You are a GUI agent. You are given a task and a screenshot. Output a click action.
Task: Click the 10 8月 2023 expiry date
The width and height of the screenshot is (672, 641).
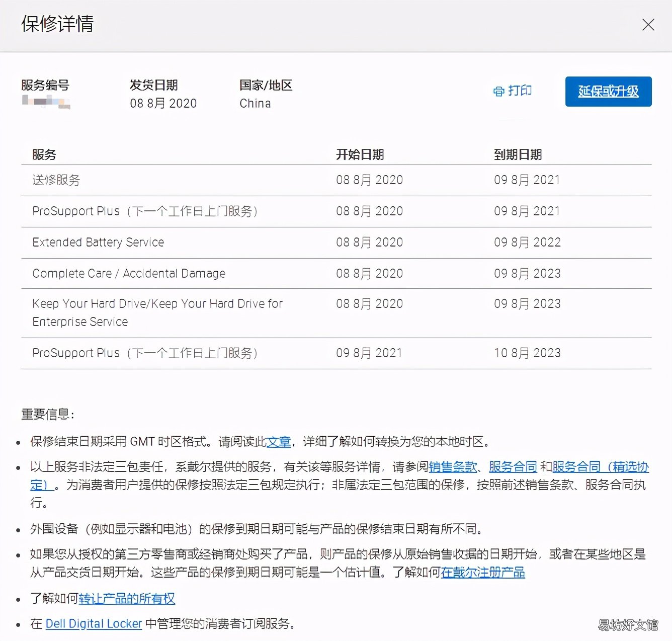527,353
